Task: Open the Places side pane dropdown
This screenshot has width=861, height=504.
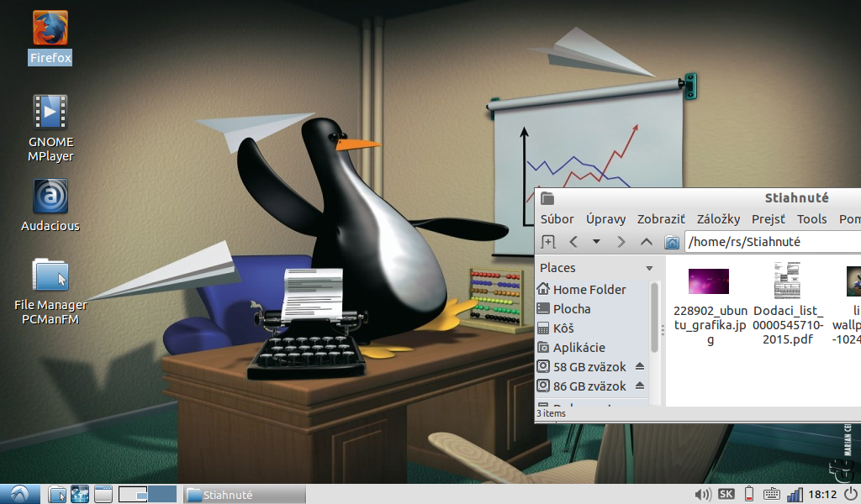Action: click(649, 268)
